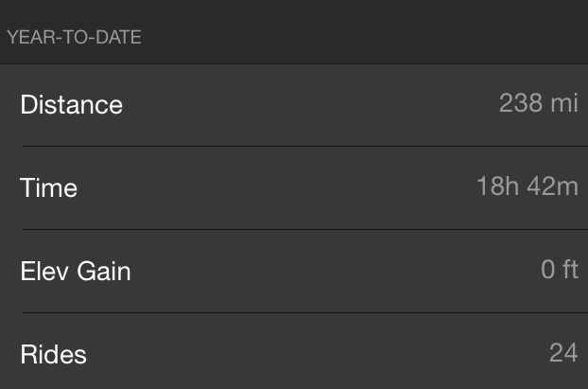Tap the 0 ft elevation value
This screenshot has height=389, width=588.
[559, 269]
